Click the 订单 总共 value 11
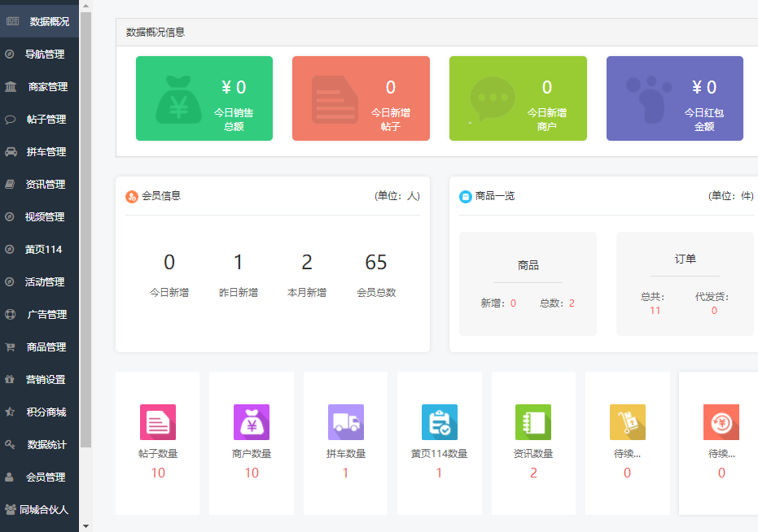This screenshot has width=758, height=532. (655, 310)
